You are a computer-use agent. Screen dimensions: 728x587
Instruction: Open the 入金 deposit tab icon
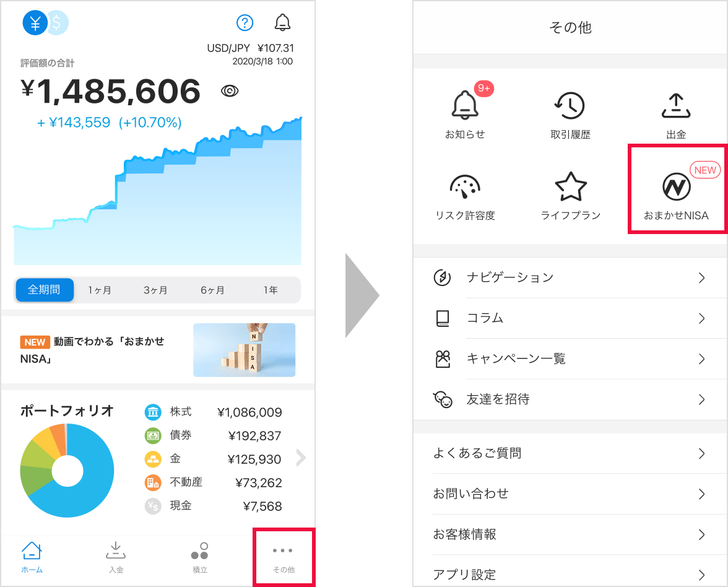click(116, 556)
